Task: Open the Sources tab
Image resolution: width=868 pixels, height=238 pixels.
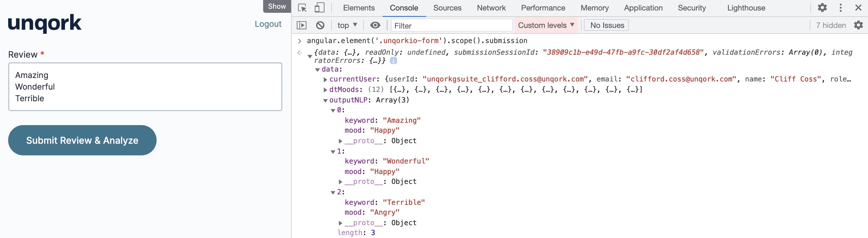Action: 447,8
